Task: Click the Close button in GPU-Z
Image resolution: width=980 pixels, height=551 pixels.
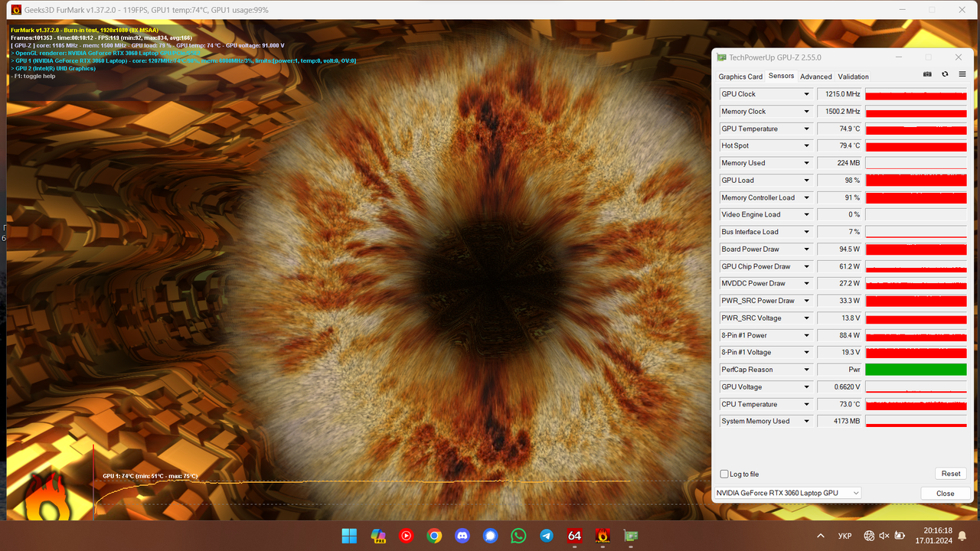Action: 946,494
